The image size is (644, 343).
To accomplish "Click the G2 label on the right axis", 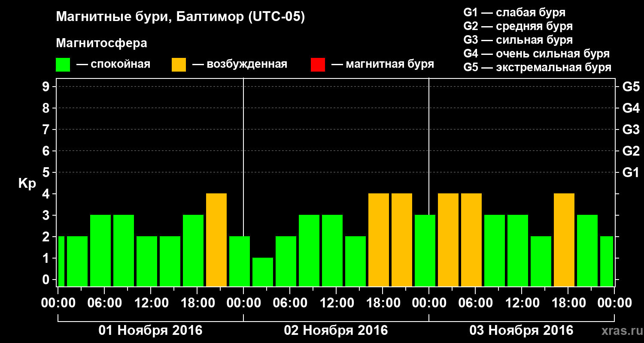I will tap(631, 151).
